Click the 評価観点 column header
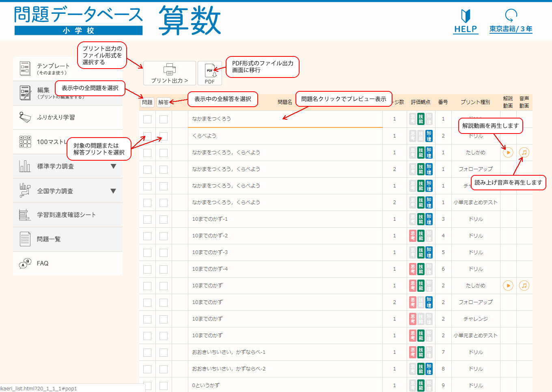The image size is (552, 392). tap(420, 102)
